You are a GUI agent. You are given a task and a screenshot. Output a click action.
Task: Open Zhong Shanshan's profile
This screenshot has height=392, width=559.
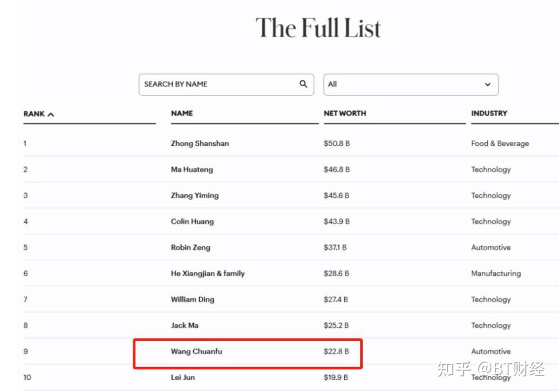coord(200,143)
